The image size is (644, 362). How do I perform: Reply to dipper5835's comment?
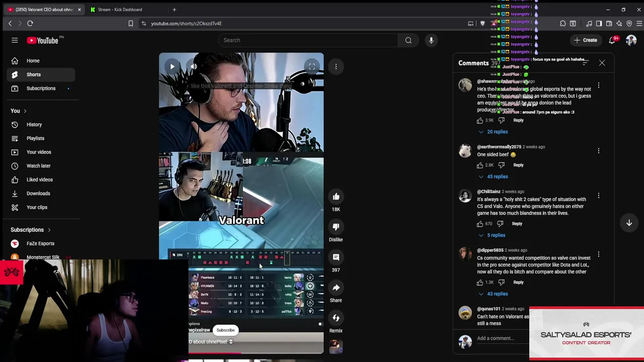(x=518, y=283)
